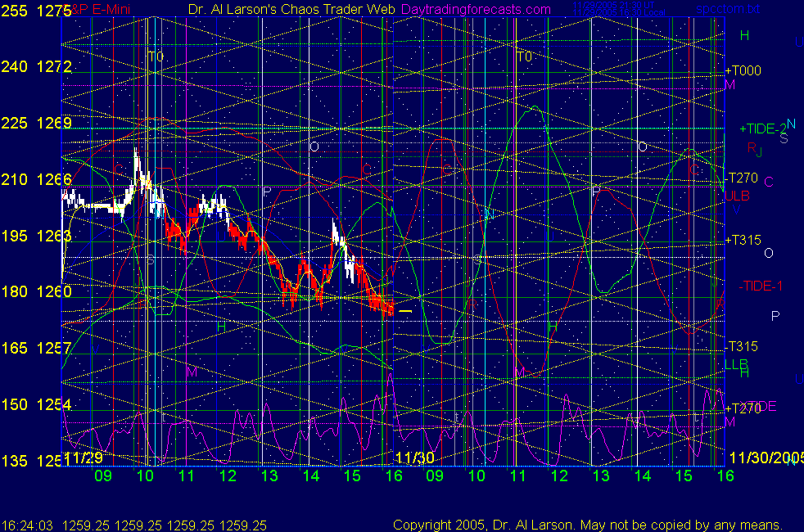This screenshot has height=532, width=804.
Task: Select the +TIDE-2 forecast label
Action: click(x=762, y=128)
